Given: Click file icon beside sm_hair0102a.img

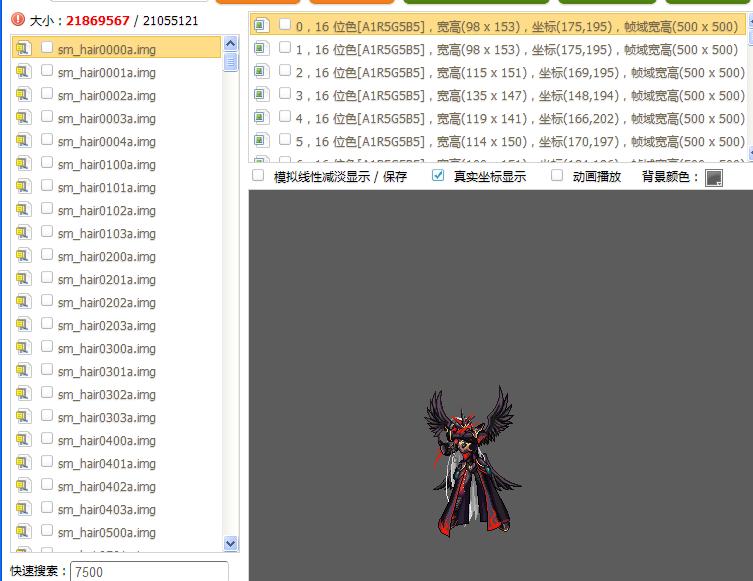Looking at the screenshot, I should [x=23, y=209].
